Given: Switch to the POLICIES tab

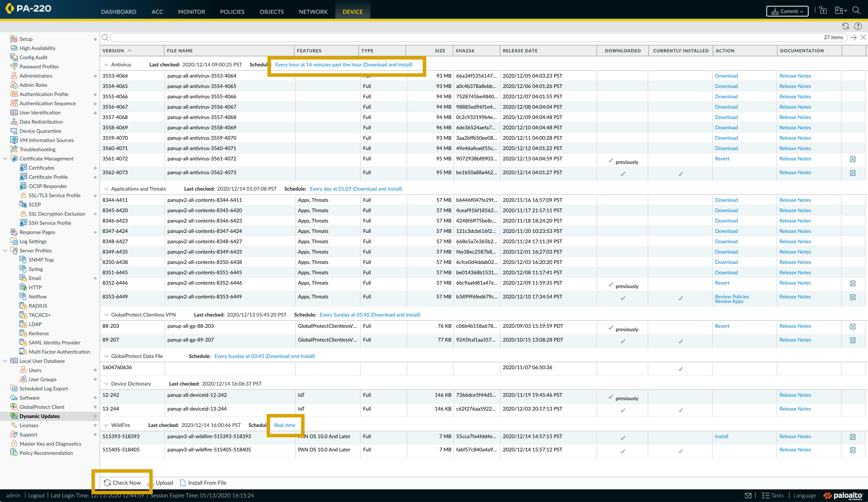Looking at the screenshot, I should pos(232,12).
